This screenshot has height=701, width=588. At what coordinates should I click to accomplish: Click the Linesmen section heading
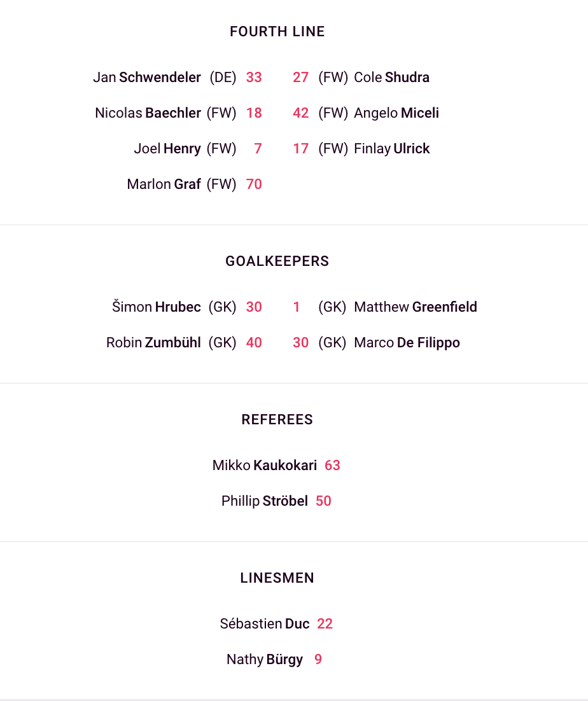coord(277,578)
